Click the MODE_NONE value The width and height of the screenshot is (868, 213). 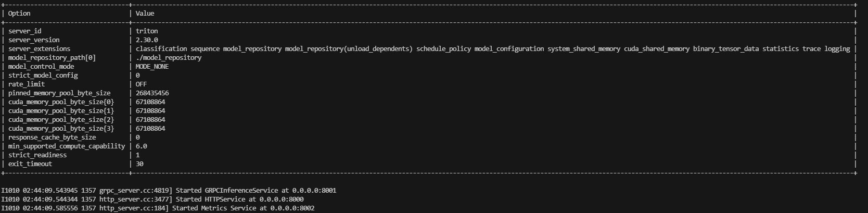coord(152,67)
